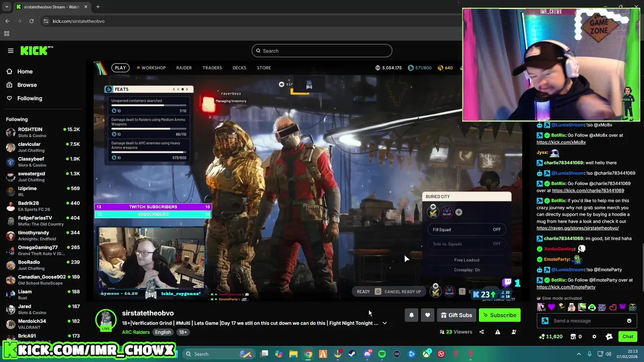
Task: Open the emote picker smiley icon
Action: pyautogui.click(x=629, y=321)
